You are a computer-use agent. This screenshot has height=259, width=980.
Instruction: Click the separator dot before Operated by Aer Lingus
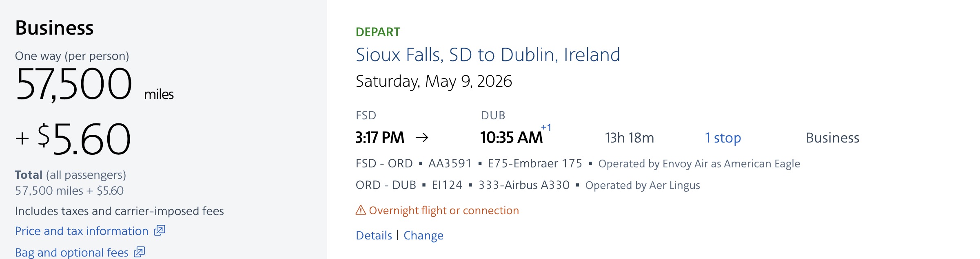[x=577, y=185]
